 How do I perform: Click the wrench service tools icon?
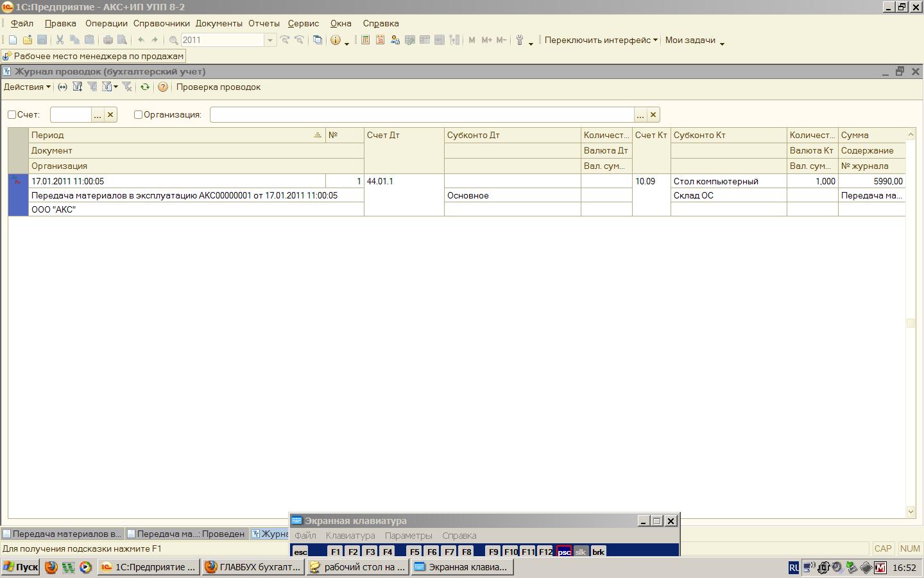[520, 40]
